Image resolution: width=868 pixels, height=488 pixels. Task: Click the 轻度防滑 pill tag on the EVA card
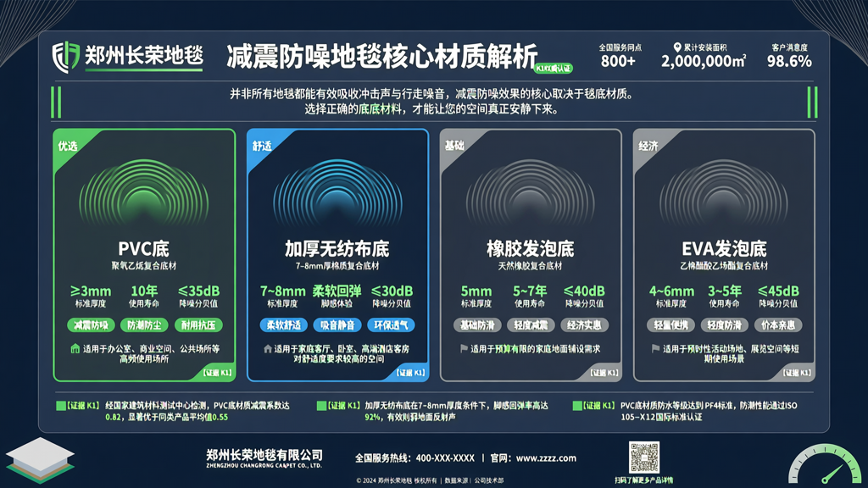(x=724, y=325)
